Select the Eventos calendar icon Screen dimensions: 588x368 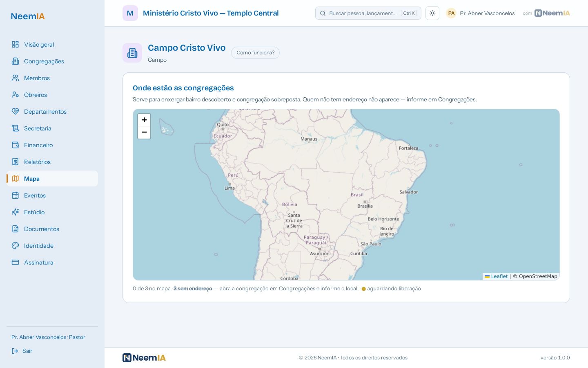point(15,195)
